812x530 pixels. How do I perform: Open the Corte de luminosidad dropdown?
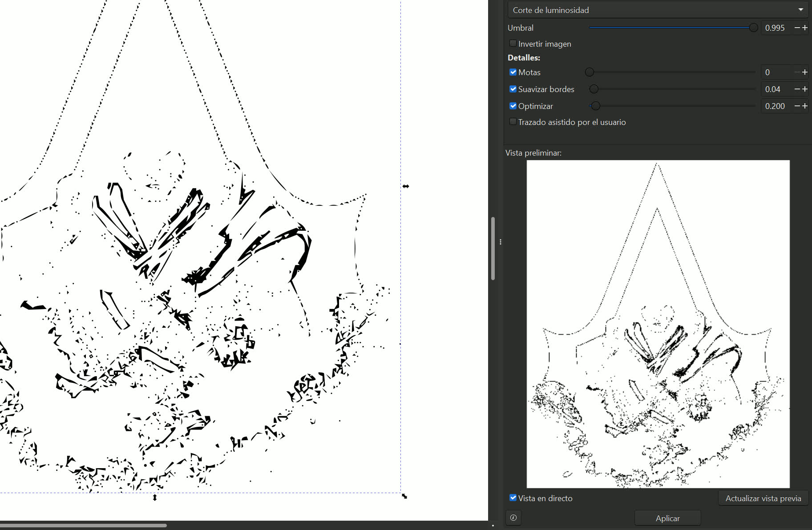pos(658,10)
